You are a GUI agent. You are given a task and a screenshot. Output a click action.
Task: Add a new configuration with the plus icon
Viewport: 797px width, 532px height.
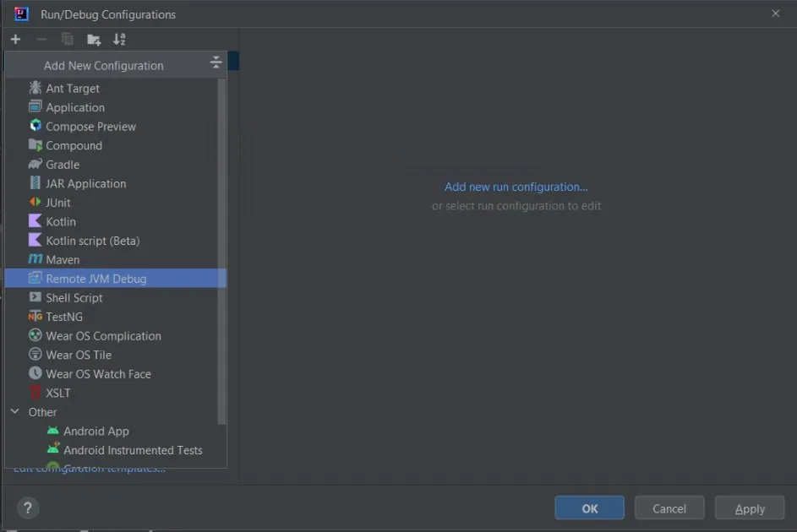tap(15, 39)
